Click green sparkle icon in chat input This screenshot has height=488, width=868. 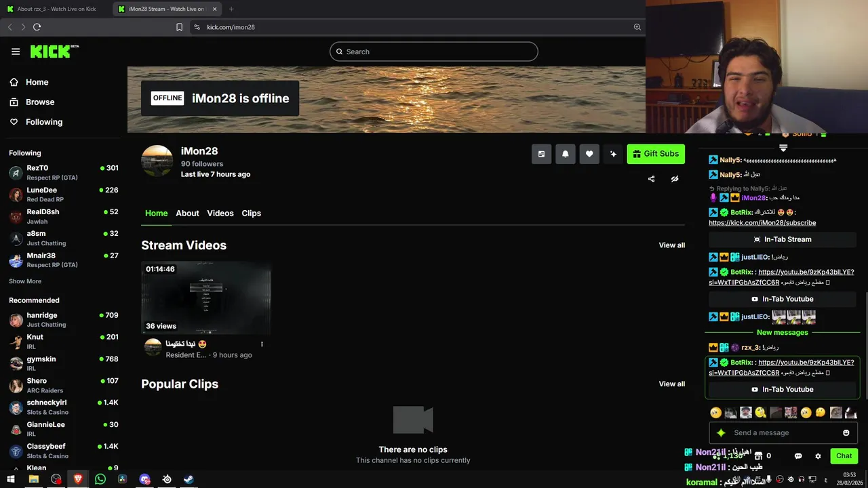coord(721,433)
